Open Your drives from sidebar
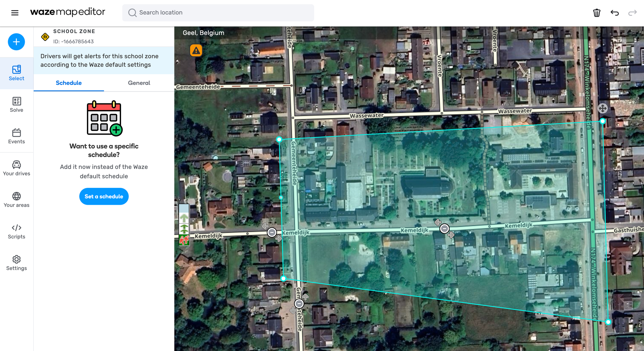 (16, 168)
